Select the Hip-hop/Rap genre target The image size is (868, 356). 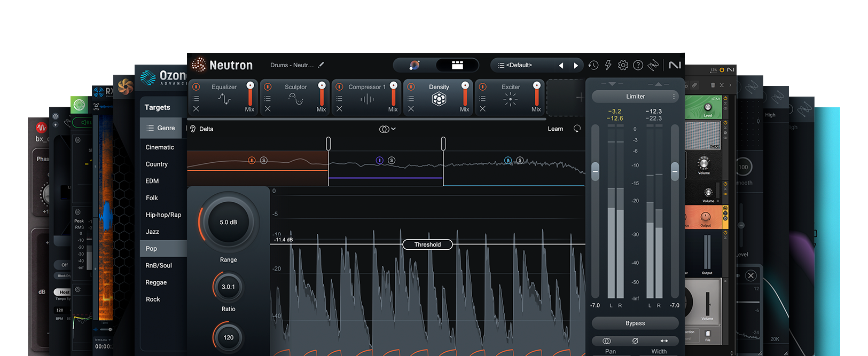(163, 215)
